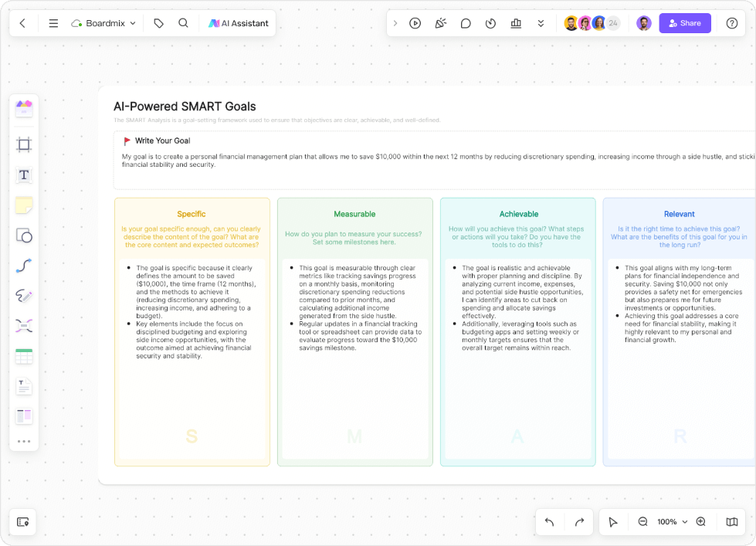
Task: Open your own profile avatar
Action: tap(644, 23)
